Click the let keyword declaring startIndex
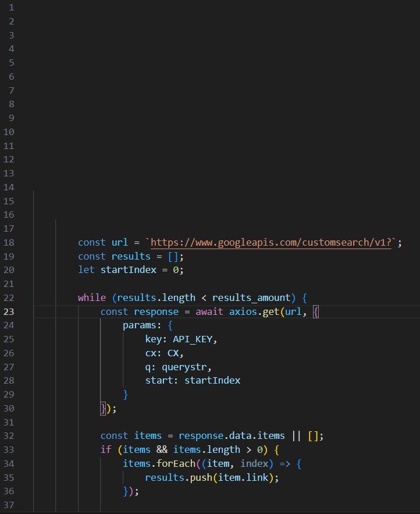The height and width of the screenshot is (514, 420). [x=86, y=270]
